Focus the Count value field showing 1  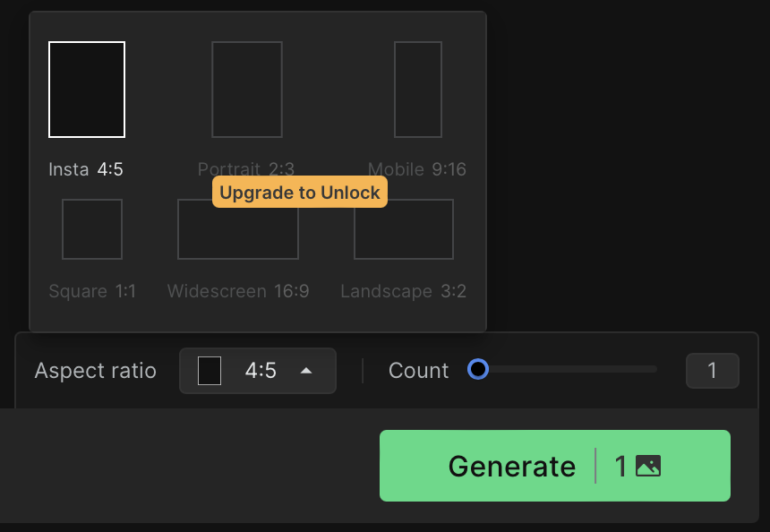click(712, 371)
